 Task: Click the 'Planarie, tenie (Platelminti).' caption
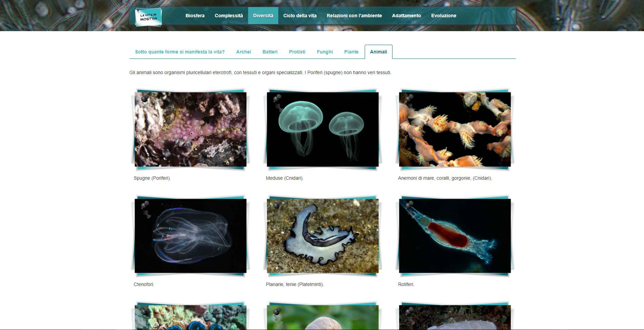[x=295, y=284]
